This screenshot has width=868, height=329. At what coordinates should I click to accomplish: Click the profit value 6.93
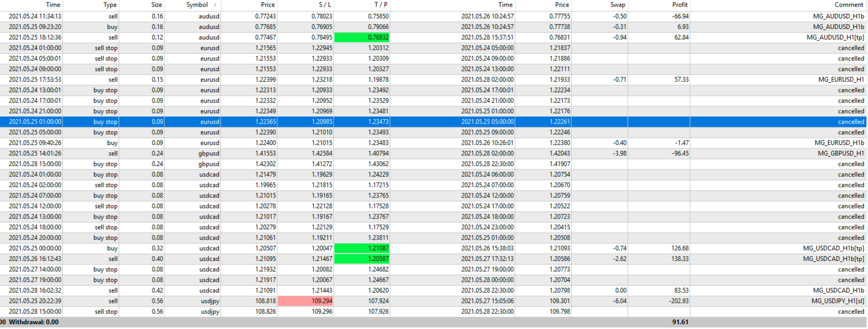tap(683, 27)
